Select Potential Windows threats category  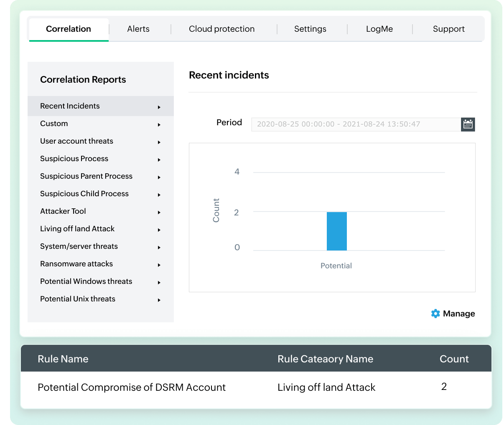86,281
